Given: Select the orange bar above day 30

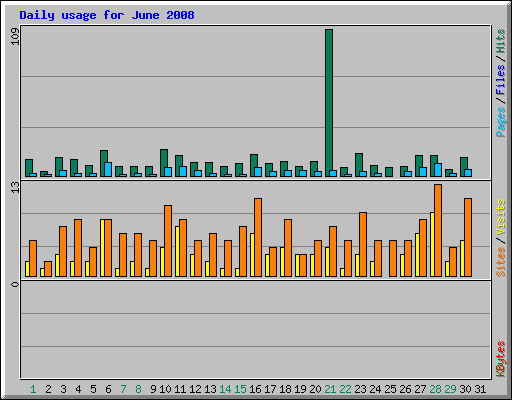Looking at the screenshot, I should pos(468,237).
